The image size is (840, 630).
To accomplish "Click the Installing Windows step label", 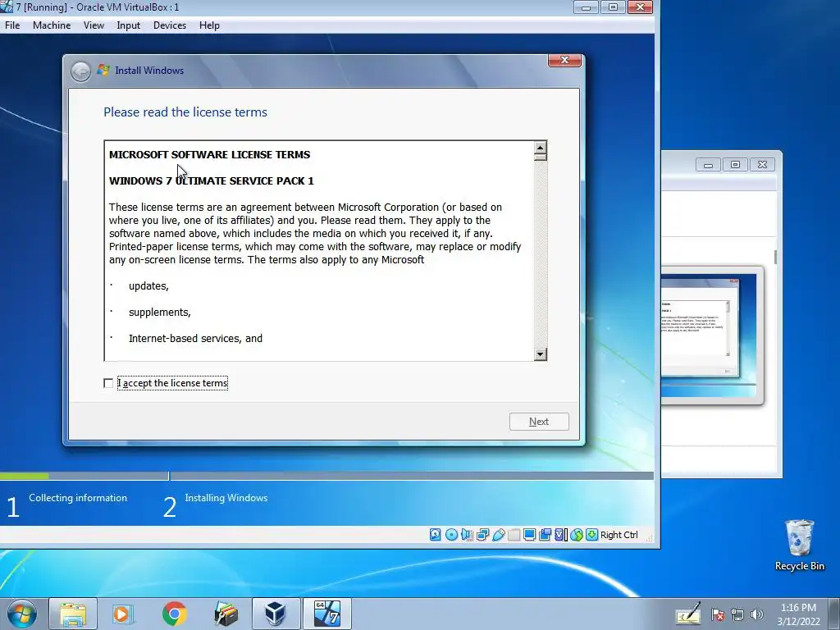I will click(226, 498).
